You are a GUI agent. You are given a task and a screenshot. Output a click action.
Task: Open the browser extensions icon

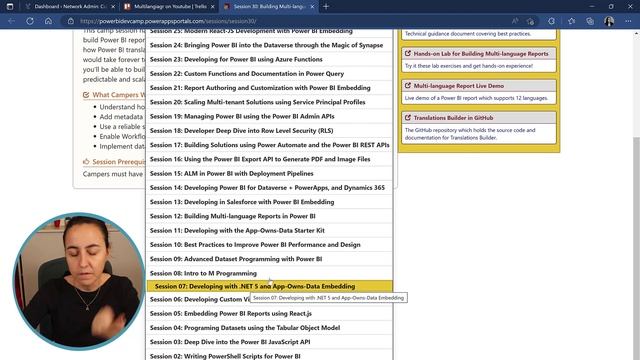click(551, 21)
